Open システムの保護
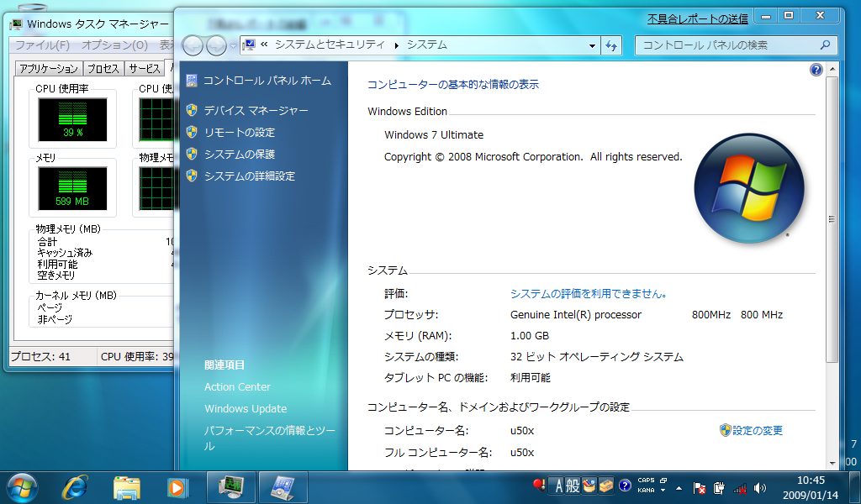This screenshot has width=861, height=504. click(240, 155)
